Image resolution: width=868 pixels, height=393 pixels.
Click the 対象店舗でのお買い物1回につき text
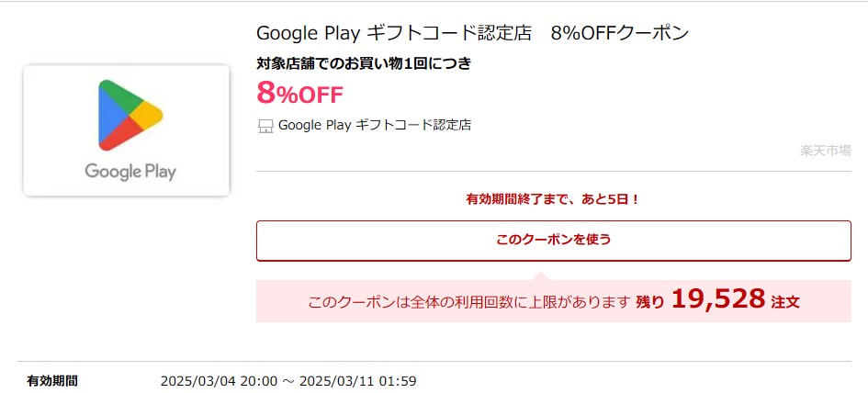point(364,63)
